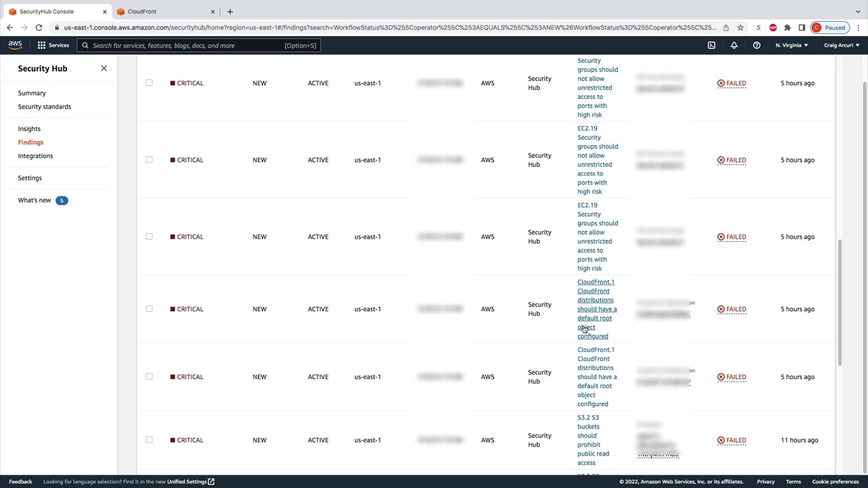This screenshot has height=488, width=868.
Task: Click the Security Hub sidebar heading
Action: pos(43,68)
